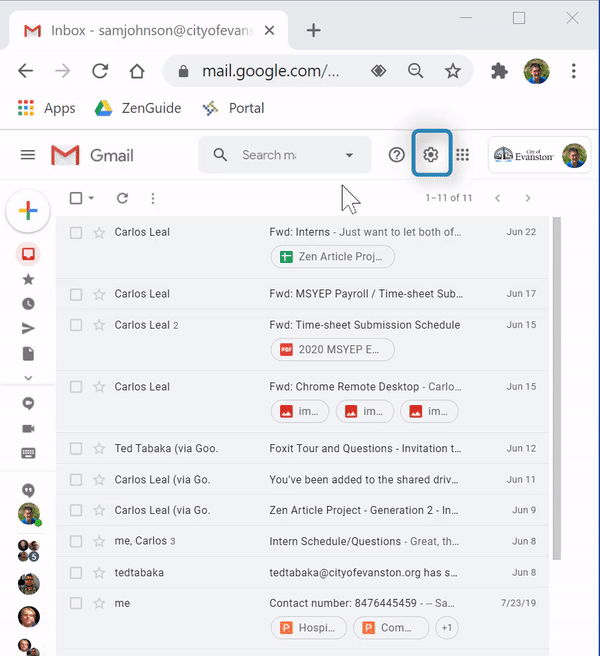600x656 pixels.
Task: Open Evanston Google account avatar
Action: (x=574, y=155)
